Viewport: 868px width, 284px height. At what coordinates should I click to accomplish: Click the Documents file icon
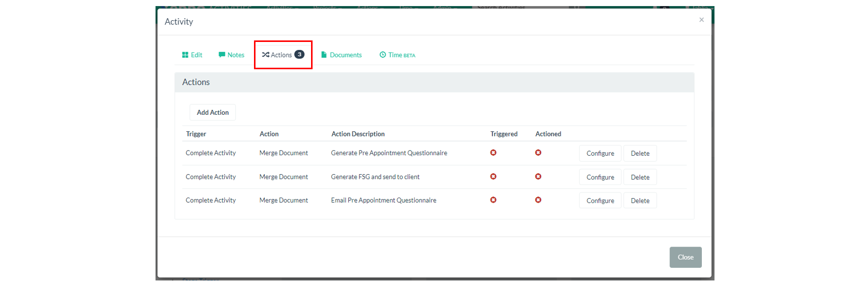pos(324,55)
